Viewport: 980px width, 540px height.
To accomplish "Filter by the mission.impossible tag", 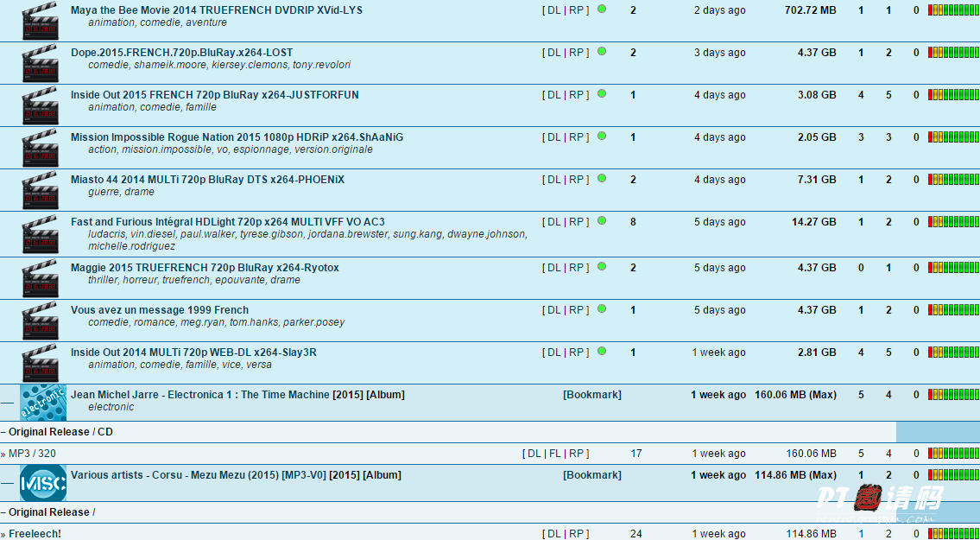I will click(x=168, y=149).
